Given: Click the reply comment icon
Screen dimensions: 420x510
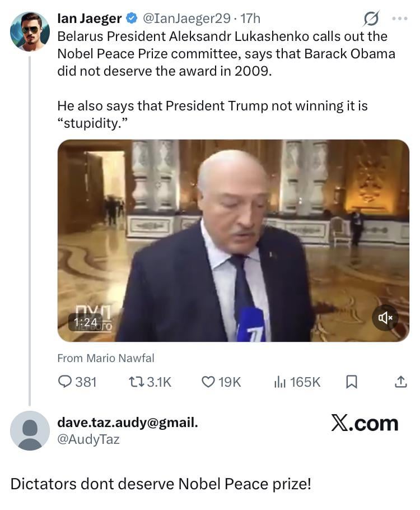Looking at the screenshot, I should [66, 382].
